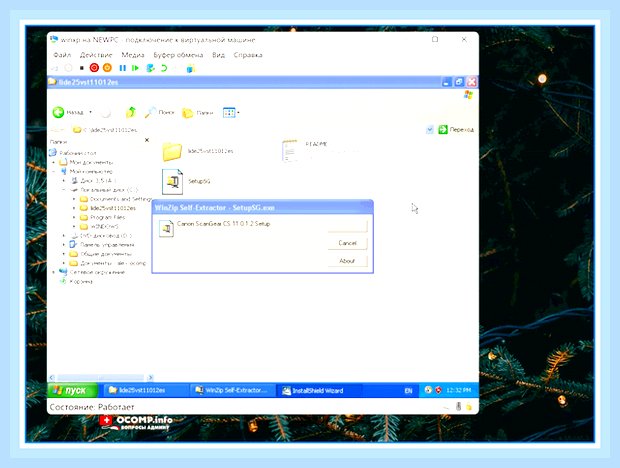620x468 pixels.
Task: Click the grey device icon beside the status-bar lock
Action: coord(458,406)
